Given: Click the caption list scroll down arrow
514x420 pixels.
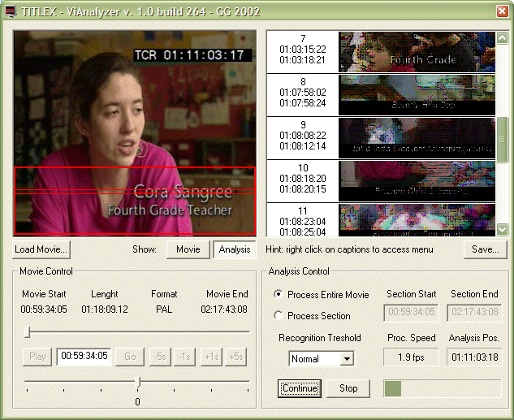Looking at the screenshot, I should pos(502,229).
